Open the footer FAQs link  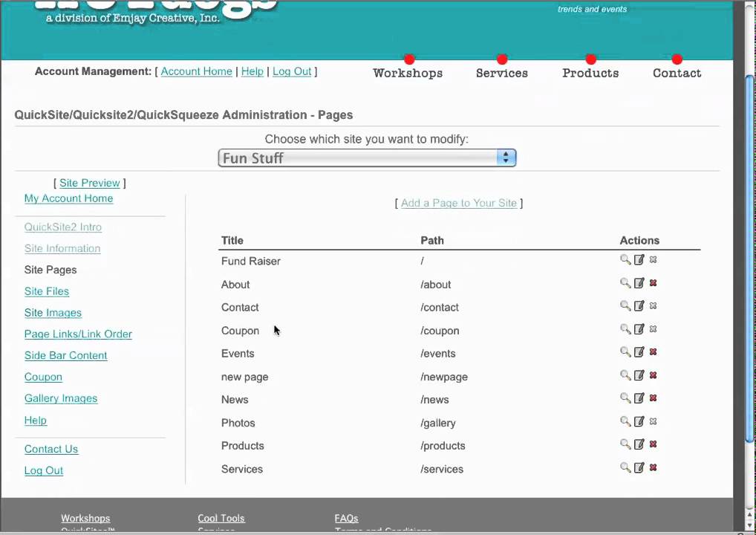[346, 518]
